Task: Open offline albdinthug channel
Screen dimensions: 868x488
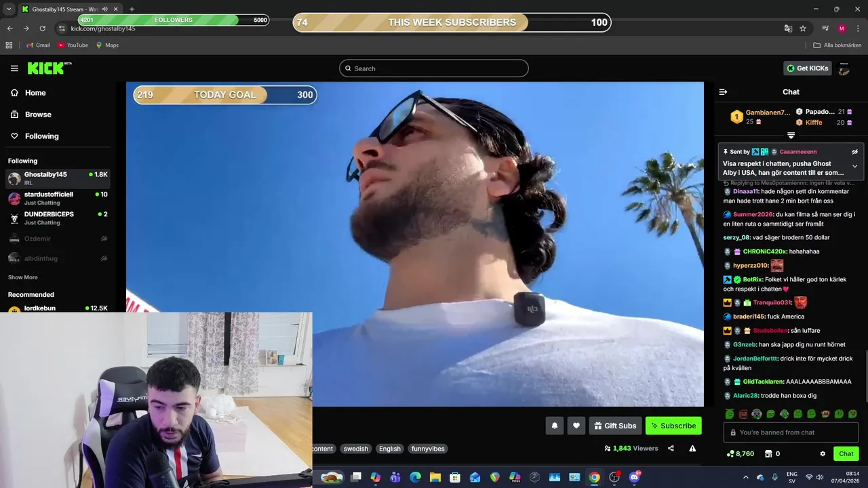Action: (58, 258)
